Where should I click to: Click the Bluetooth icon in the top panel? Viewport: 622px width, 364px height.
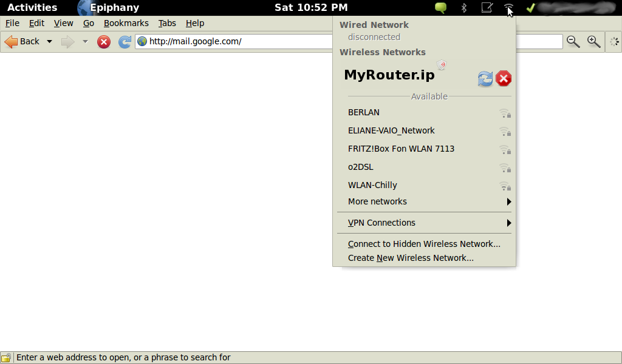(464, 8)
